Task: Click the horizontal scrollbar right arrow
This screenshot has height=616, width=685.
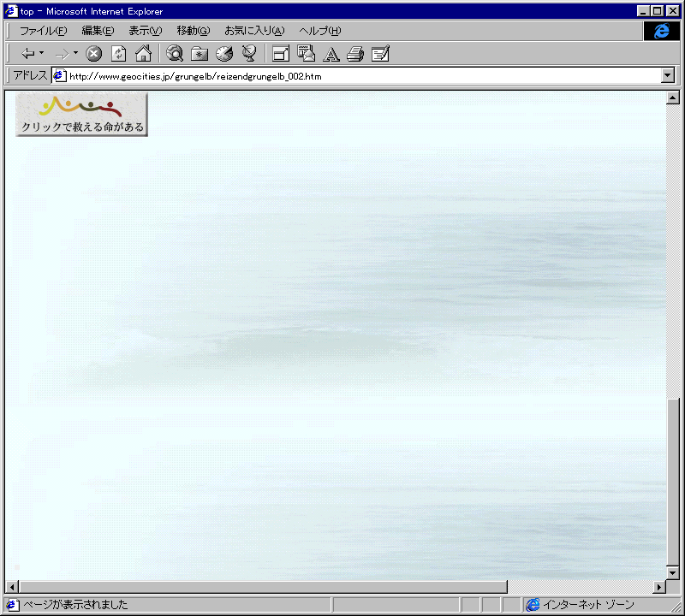Action: (659, 587)
